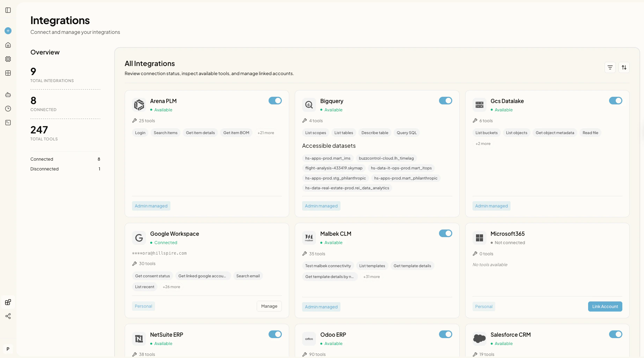This screenshot has height=358, width=644.
Task: Select the Login tool chip
Action: (140, 133)
